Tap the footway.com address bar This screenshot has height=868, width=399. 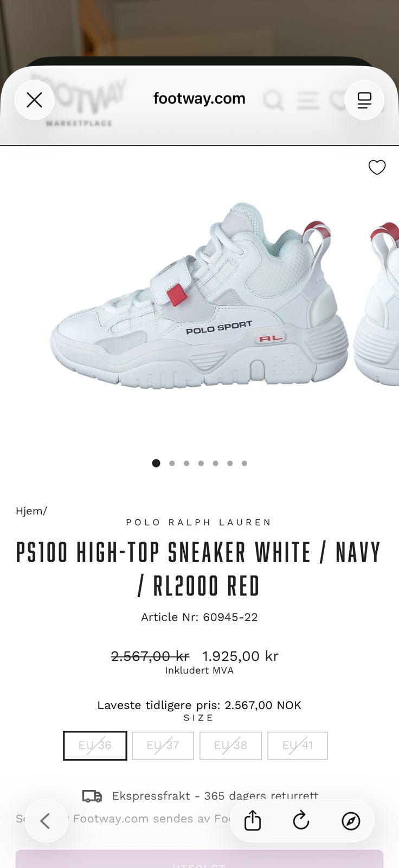click(x=200, y=99)
